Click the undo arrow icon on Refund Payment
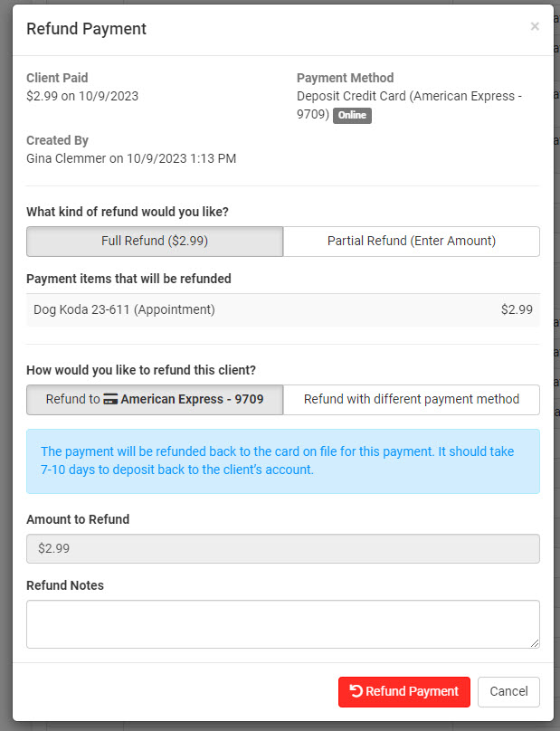The height and width of the screenshot is (731, 560). point(356,691)
